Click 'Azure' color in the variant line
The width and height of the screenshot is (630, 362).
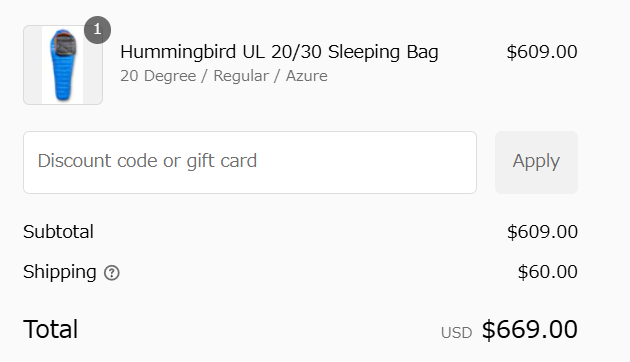point(307,76)
